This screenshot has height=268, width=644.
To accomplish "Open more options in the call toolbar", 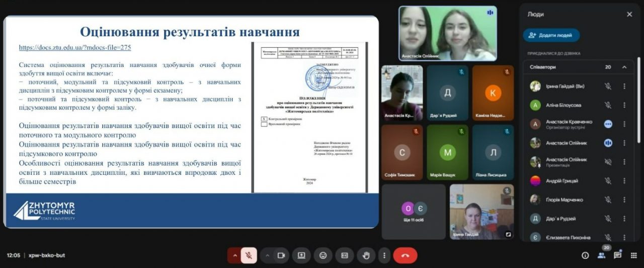I will click(384, 255).
